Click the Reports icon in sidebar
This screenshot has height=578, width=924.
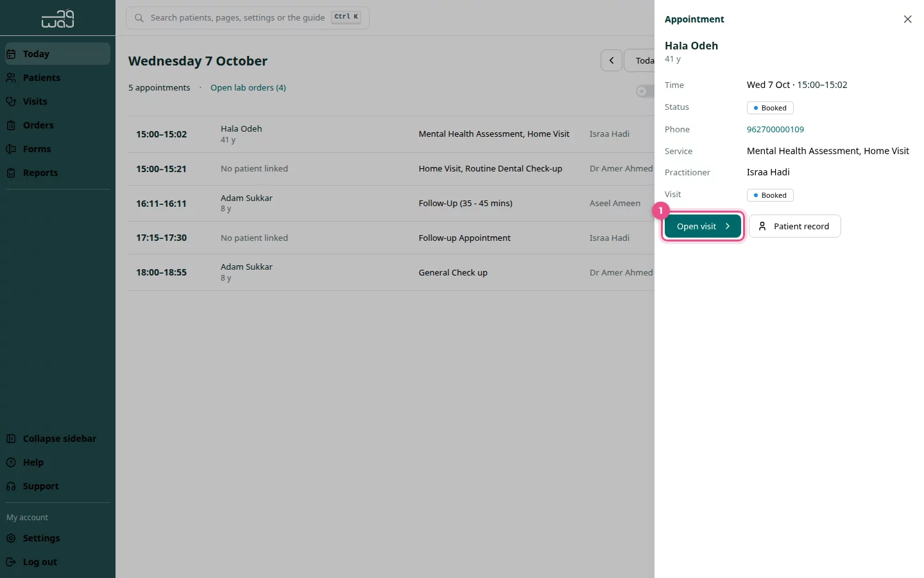pyautogui.click(x=11, y=173)
